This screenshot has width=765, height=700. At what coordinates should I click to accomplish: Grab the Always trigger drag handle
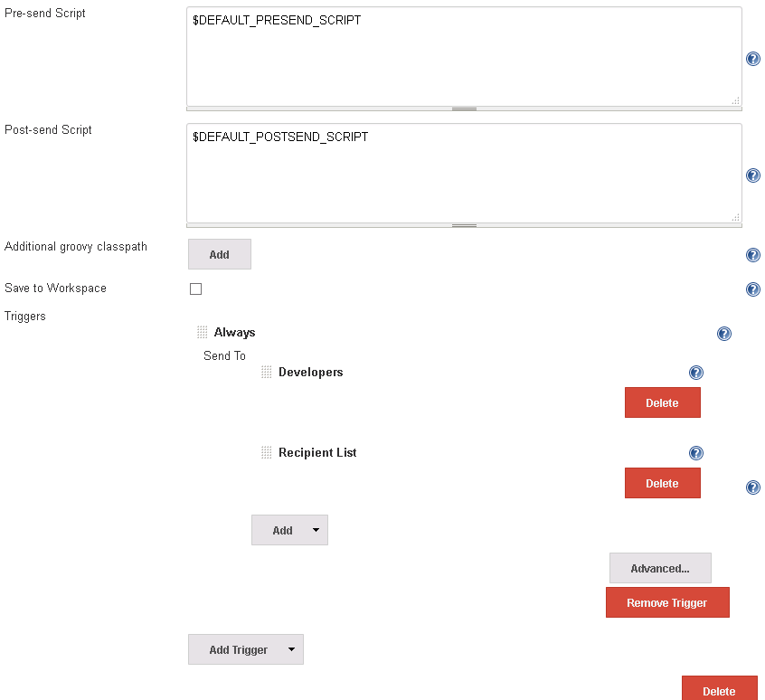[202, 332]
